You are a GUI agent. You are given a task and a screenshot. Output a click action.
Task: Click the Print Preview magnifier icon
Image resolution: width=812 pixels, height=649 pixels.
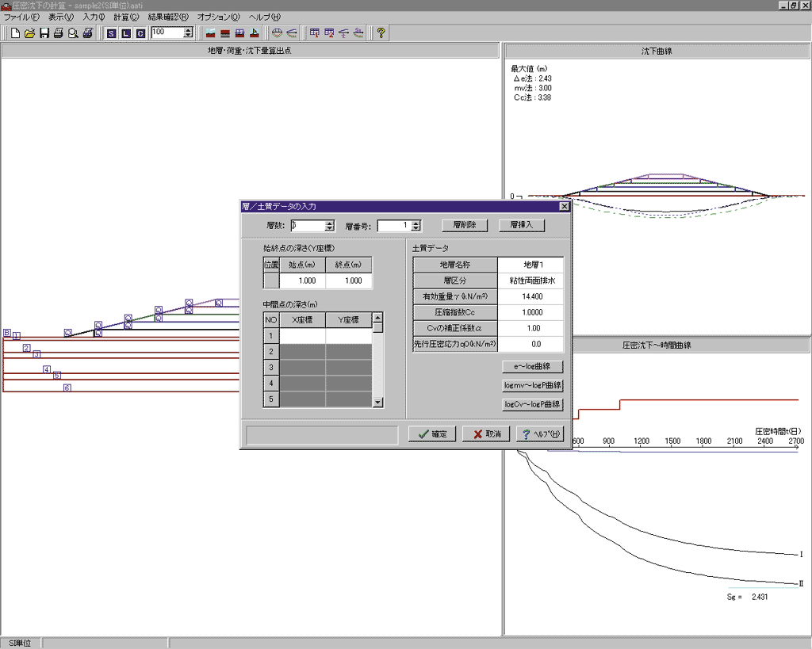(73, 33)
